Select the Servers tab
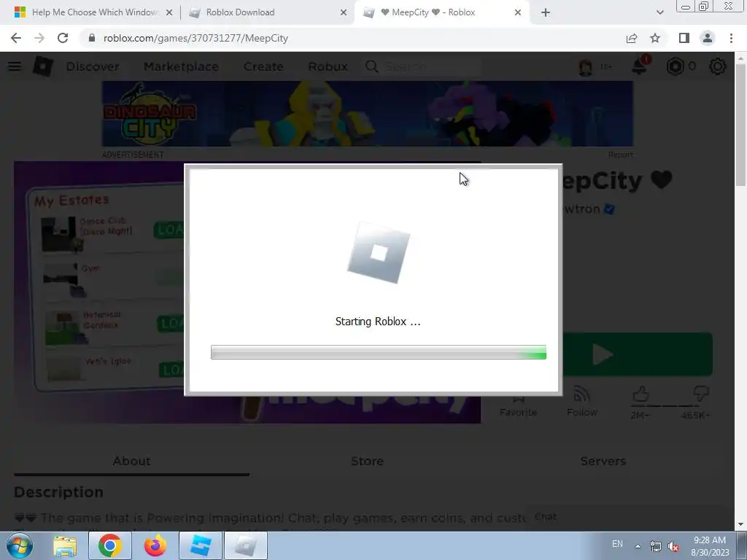This screenshot has height=560, width=747. [603, 461]
